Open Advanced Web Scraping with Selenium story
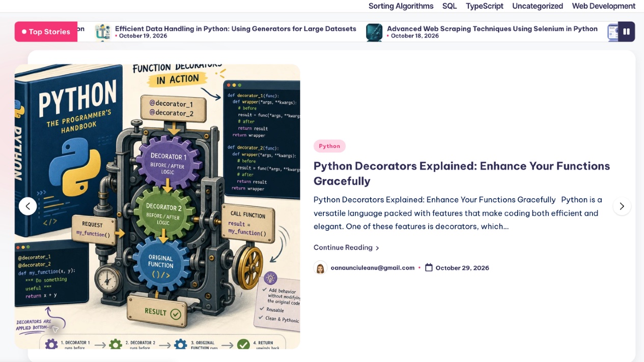Viewport: 644px width, 362px height. [x=492, y=28]
